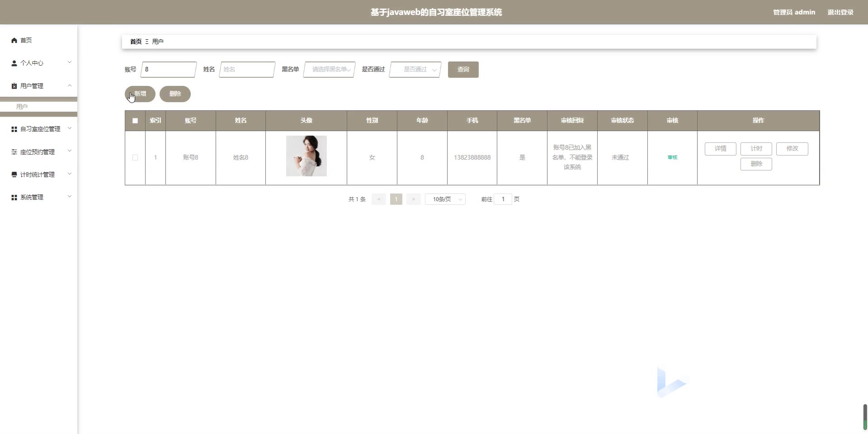868x434 pixels.
Task: Click the icon beside 计时统计管理
Action: [14, 175]
